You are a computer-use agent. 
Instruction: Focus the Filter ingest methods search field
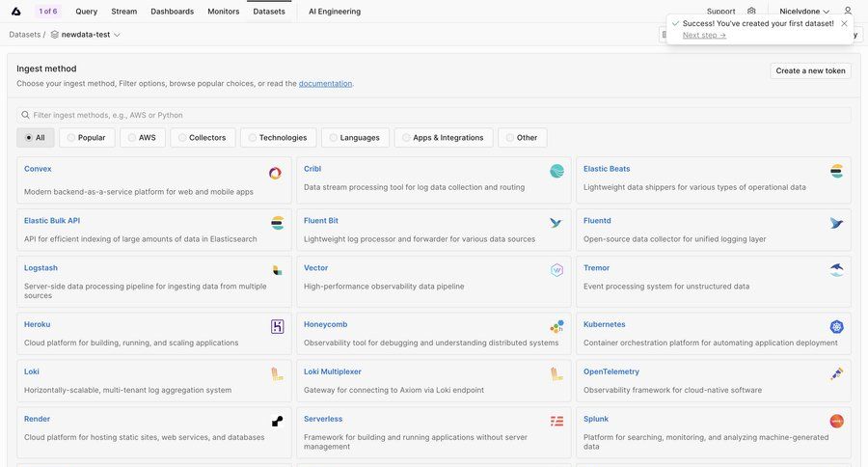tap(434, 115)
